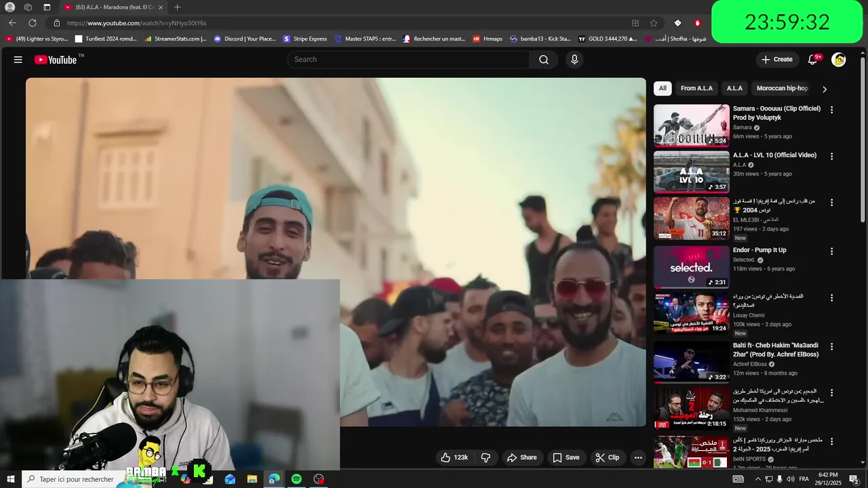Viewport: 868px width, 488px height.
Task: Open options for Samara - Ooouuu video
Action: (832, 110)
